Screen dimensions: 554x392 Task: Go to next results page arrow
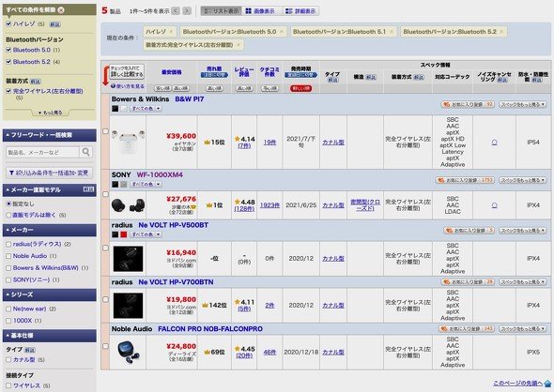pos(187,11)
